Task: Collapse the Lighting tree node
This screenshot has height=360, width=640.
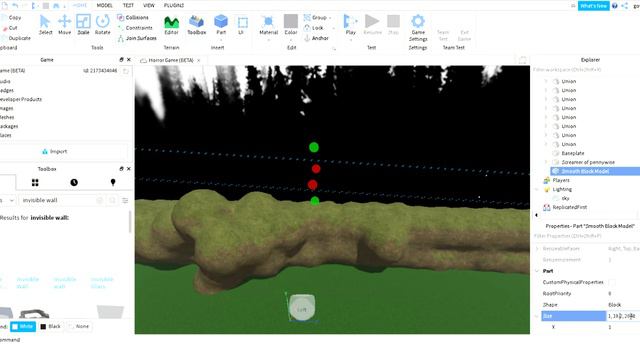Action: point(537,189)
